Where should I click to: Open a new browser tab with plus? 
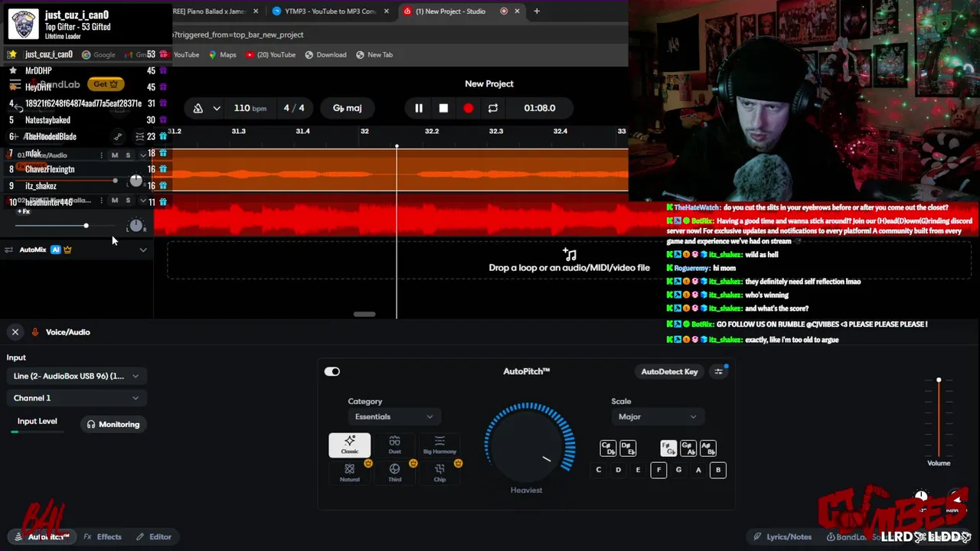[x=537, y=11]
